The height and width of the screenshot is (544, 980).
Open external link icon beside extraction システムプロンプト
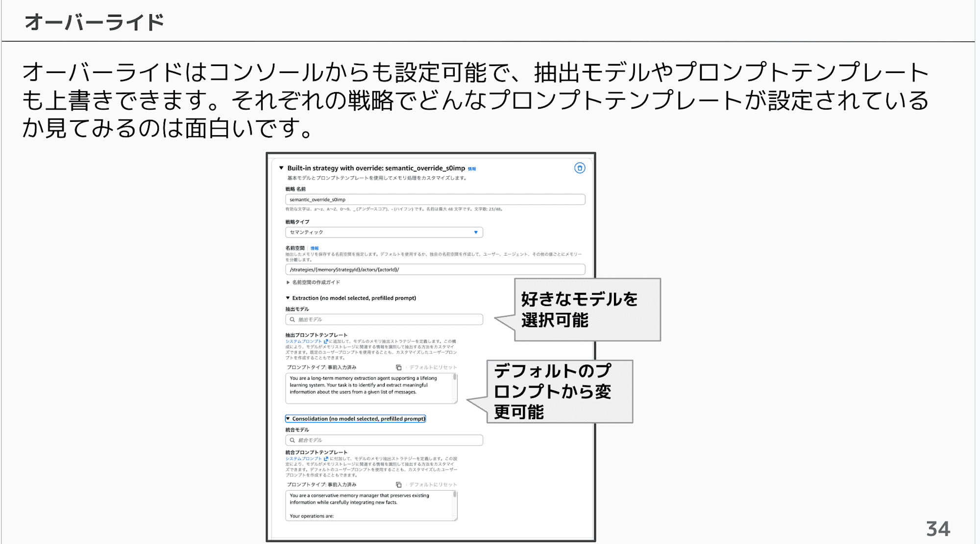326,341
